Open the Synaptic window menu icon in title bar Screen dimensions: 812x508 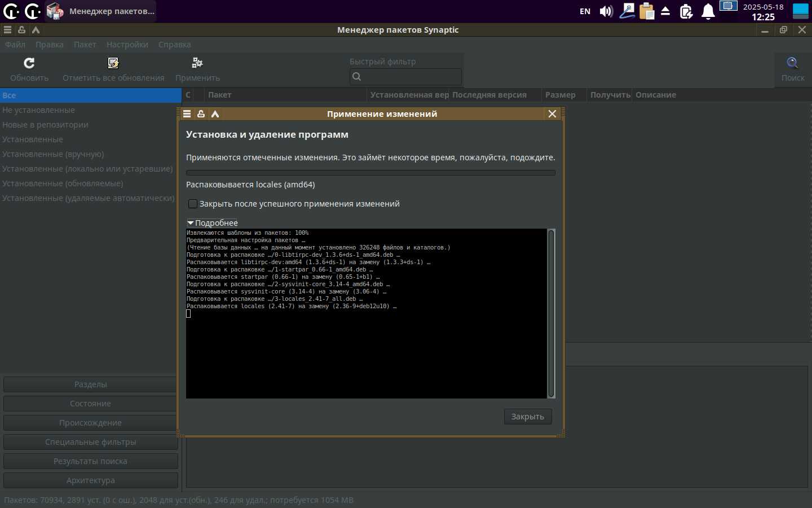point(7,30)
